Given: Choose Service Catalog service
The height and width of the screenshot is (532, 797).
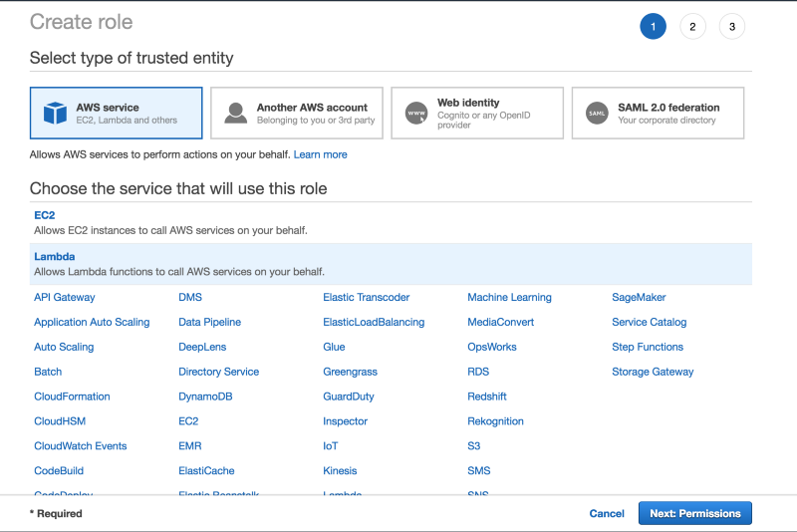Looking at the screenshot, I should click(650, 322).
